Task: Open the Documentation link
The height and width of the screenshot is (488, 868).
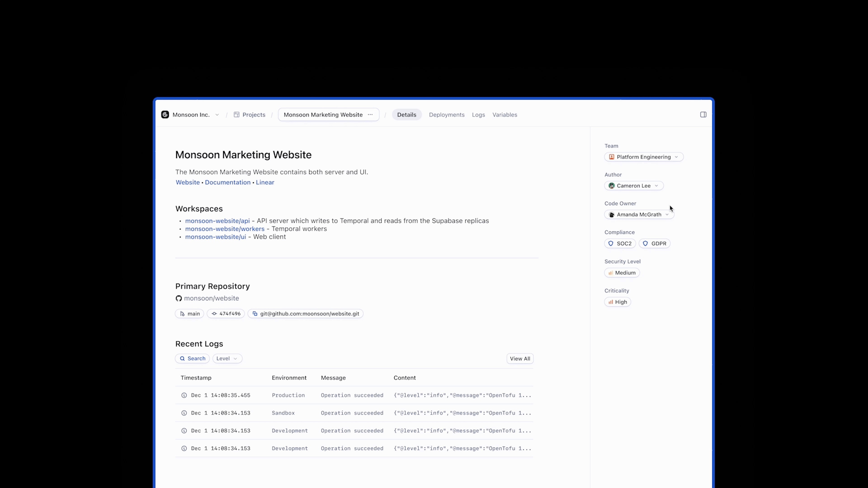Action: (x=228, y=182)
